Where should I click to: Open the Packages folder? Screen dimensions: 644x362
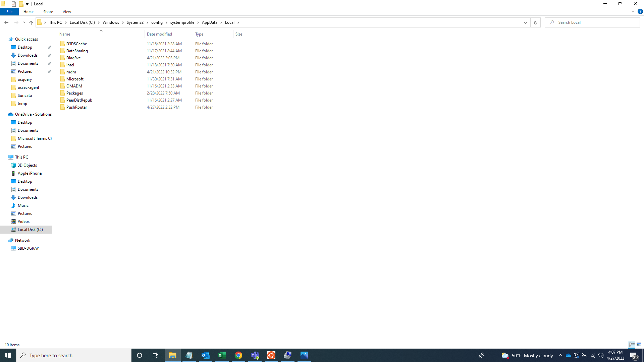[x=74, y=93]
